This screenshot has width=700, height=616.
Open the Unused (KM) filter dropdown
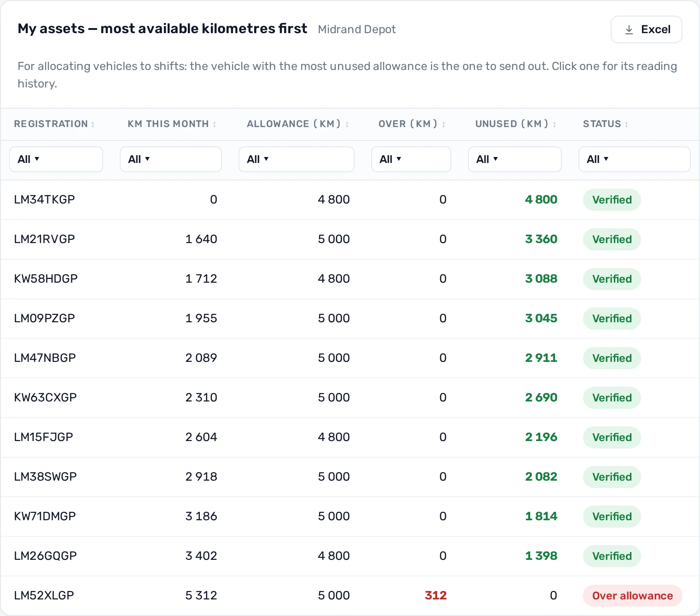(x=515, y=159)
